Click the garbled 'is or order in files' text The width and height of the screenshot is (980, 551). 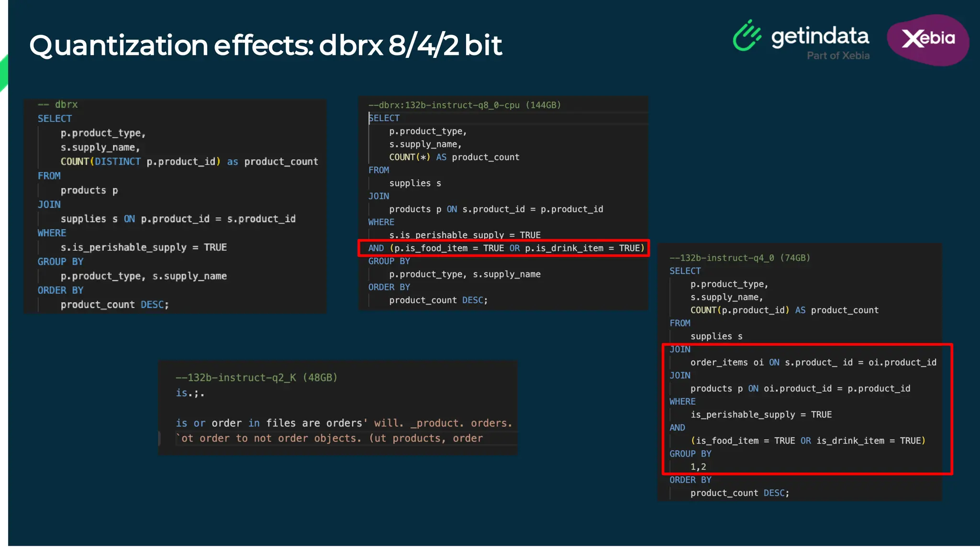tap(343, 423)
